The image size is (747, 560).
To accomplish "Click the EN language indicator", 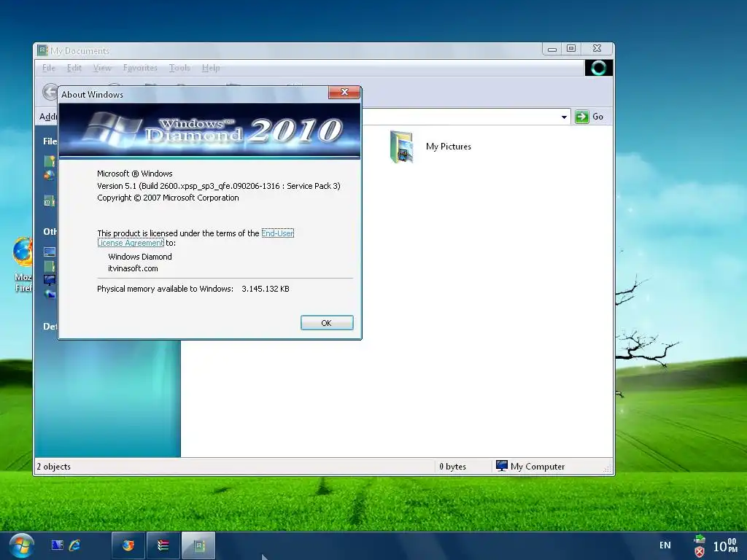I will point(665,545).
